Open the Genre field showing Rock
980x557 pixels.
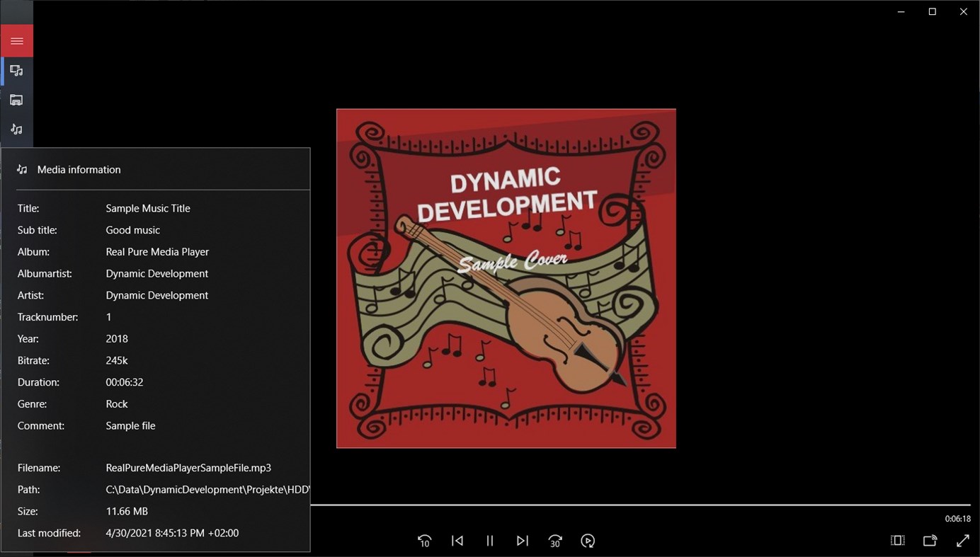tap(116, 403)
